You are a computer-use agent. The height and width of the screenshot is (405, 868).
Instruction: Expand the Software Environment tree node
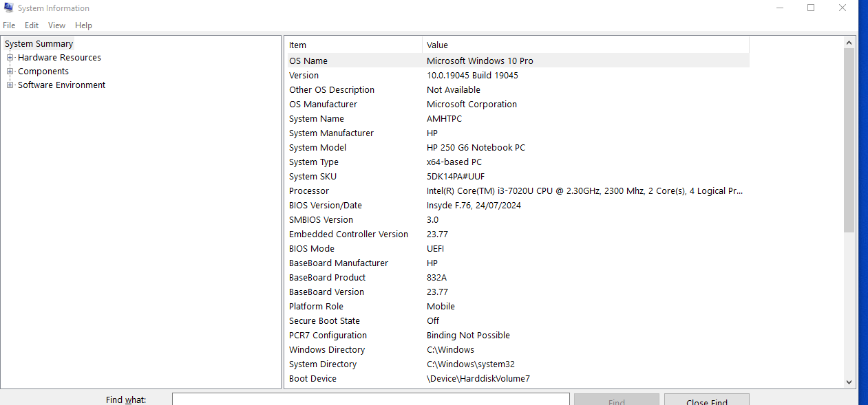(10, 85)
